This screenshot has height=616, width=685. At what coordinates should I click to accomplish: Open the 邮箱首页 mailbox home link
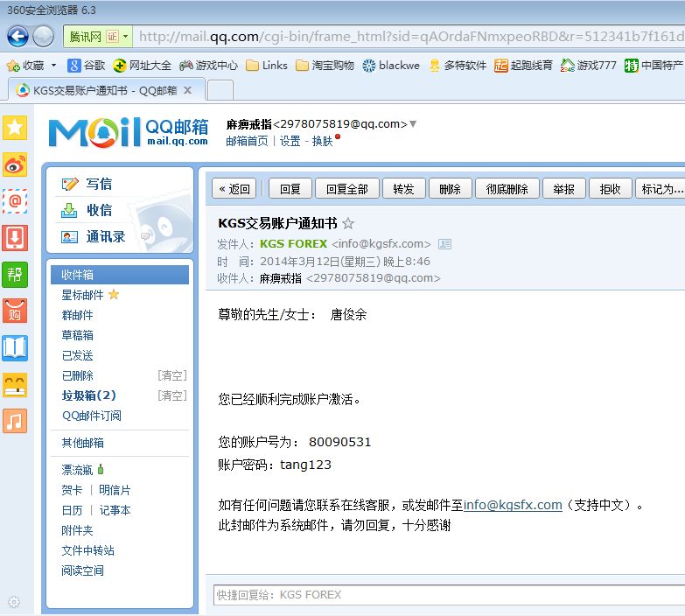(x=247, y=141)
